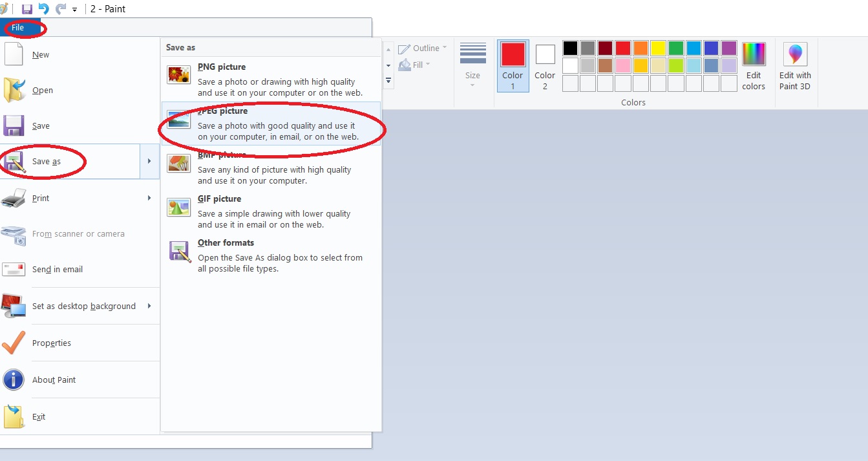The height and width of the screenshot is (461, 868).
Task: Expand the Print submenu arrow
Action: point(149,198)
